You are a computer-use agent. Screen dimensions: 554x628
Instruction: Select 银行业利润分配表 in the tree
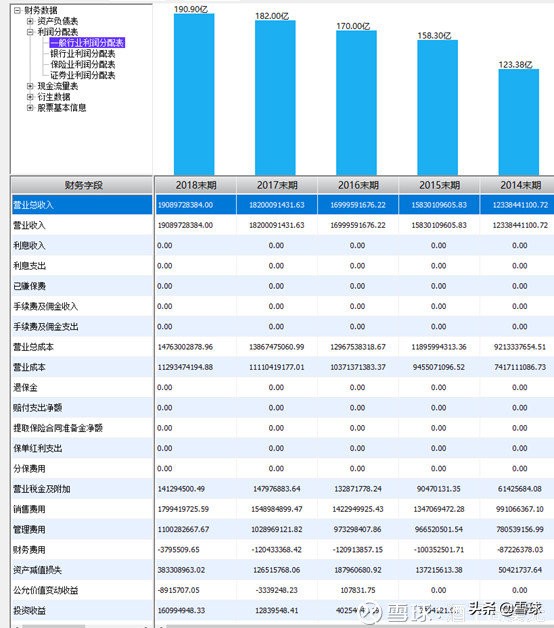click(x=83, y=54)
